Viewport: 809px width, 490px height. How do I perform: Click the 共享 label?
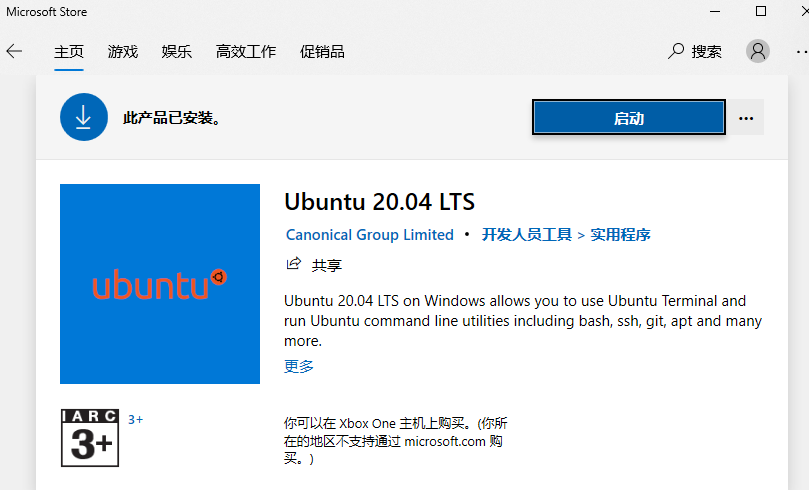tap(327, 265)
